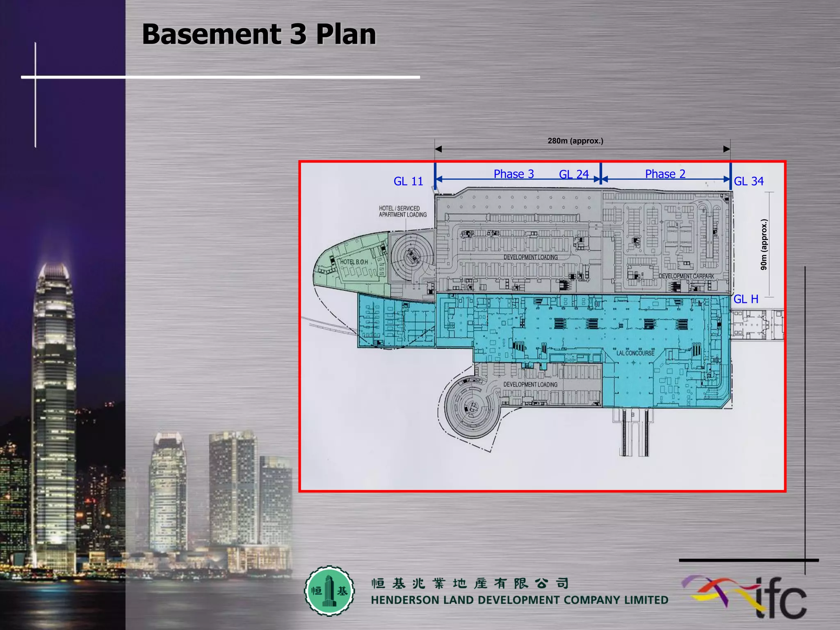
Task: Click the GL H gridline label
Action: 746,299
